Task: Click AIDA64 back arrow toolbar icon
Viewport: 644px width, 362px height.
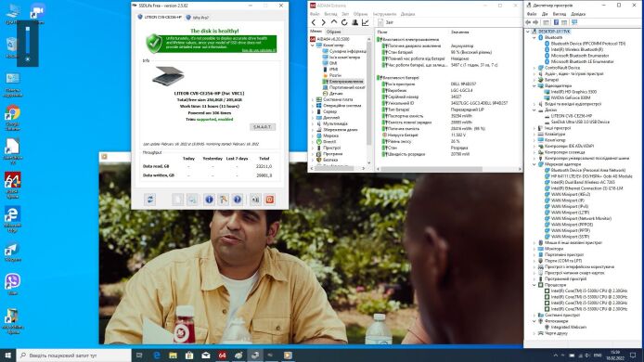Action: tap(314, 22)
